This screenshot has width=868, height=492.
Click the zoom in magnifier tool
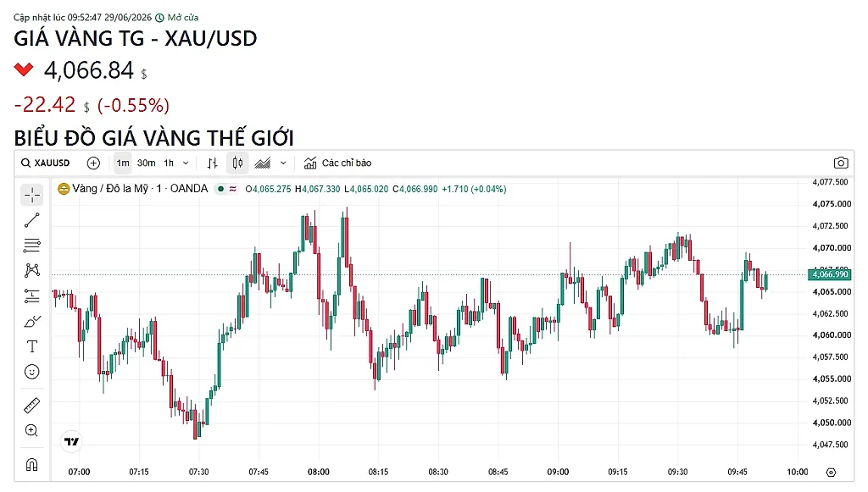point(32,431)
